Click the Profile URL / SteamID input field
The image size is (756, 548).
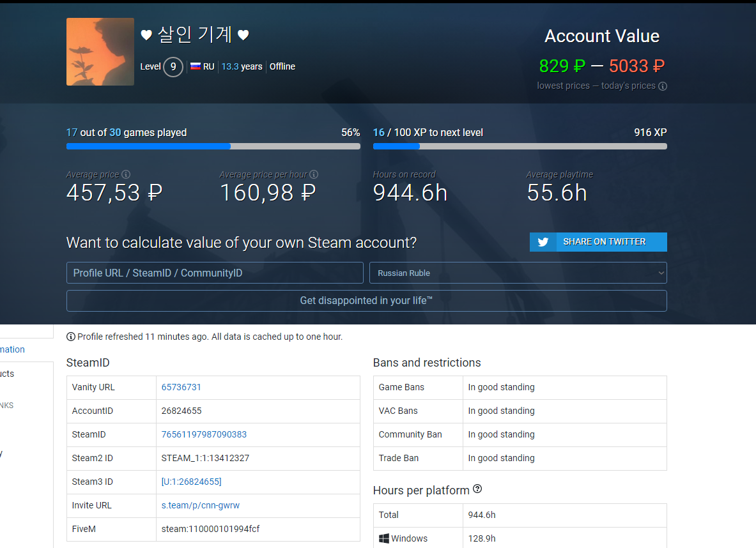pos(215,273)
